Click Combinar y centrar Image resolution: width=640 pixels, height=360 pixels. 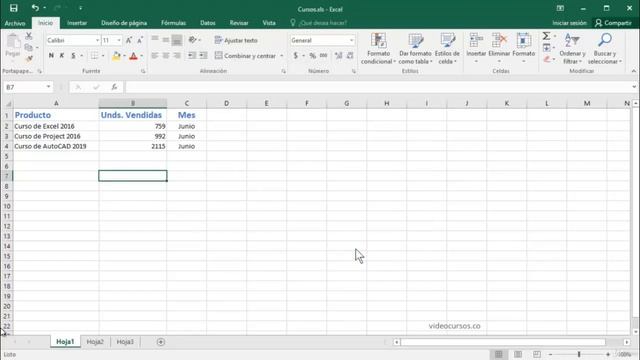[245, 56]
